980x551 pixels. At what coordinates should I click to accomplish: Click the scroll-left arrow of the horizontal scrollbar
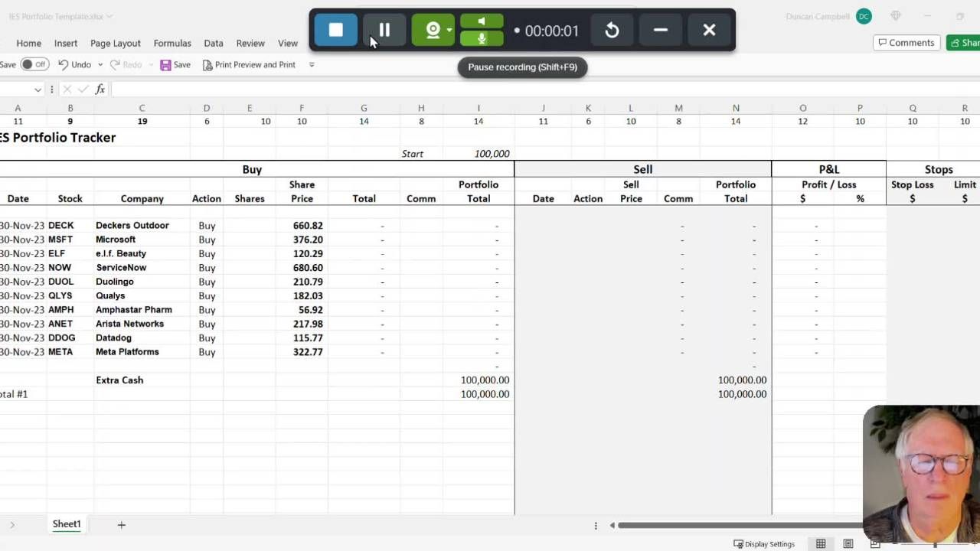point(612,525)
